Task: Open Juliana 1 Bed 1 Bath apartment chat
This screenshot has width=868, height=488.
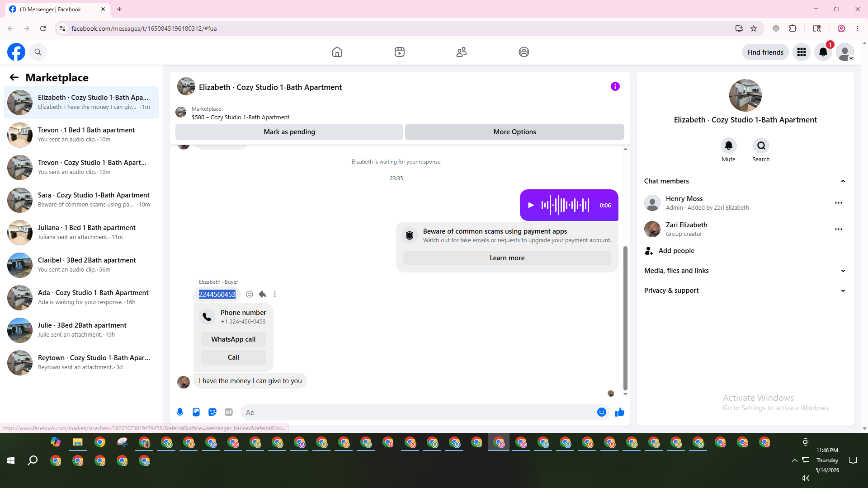Action: pyautogui.click(x=81, y=233)
